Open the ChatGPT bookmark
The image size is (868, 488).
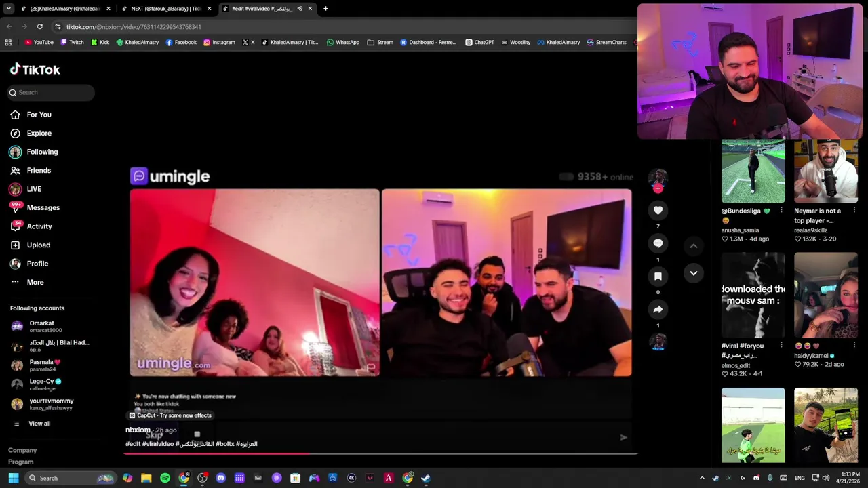pyautogui.click(x=479, y=42)
